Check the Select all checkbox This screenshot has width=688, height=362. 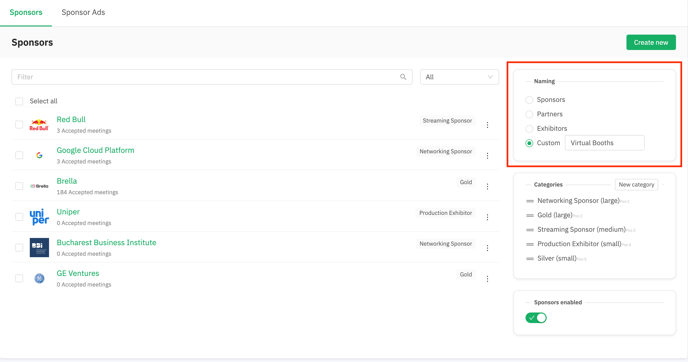(x=19, y=101)
